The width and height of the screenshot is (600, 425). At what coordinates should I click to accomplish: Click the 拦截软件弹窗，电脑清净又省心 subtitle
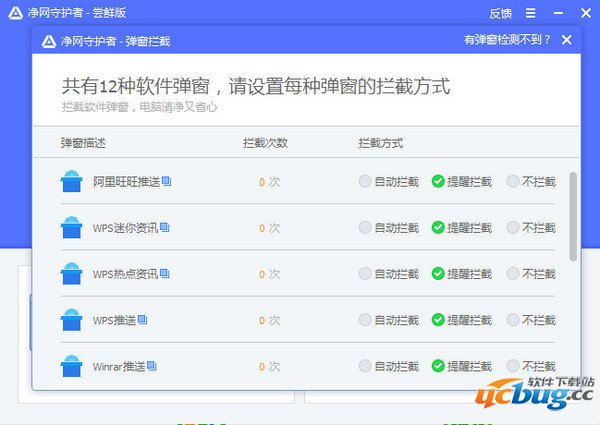pyautogui.click(x=139, y=107)
